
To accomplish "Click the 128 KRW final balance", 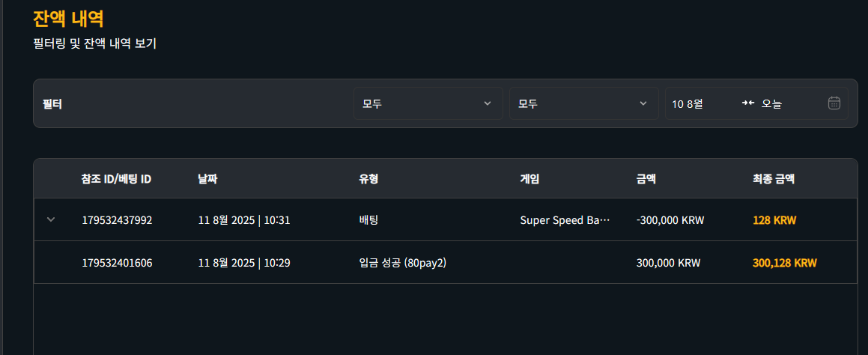I will (774, 220).
